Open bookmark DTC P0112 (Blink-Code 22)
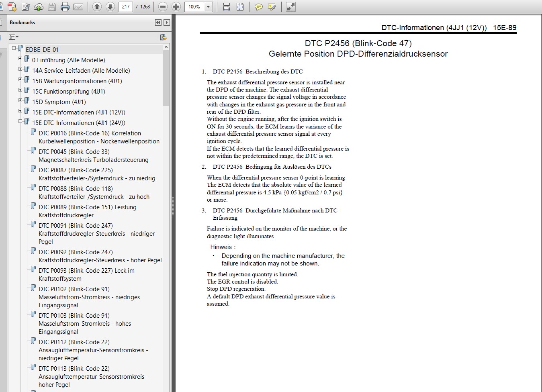The width and height of the screenshot is (542, 392). 93,350
